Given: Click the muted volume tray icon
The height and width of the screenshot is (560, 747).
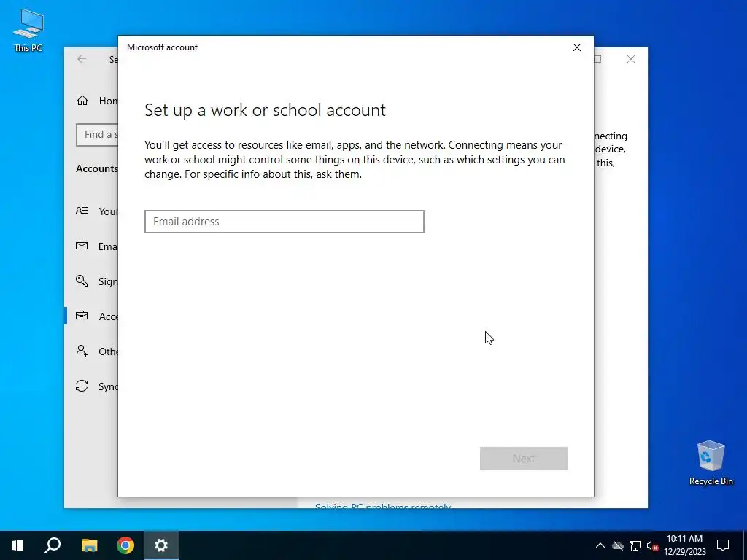Looking at the screenshot, I should point(652,545).
